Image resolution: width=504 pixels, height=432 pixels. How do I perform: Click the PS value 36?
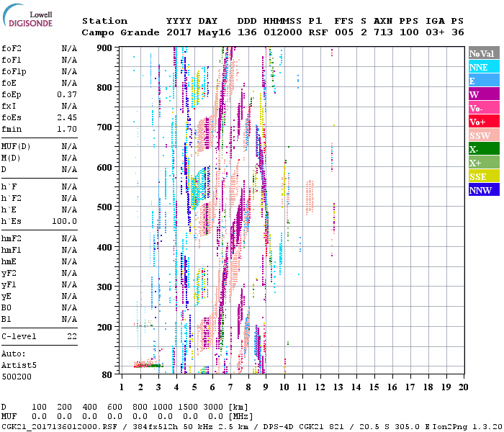coord(458,32)
